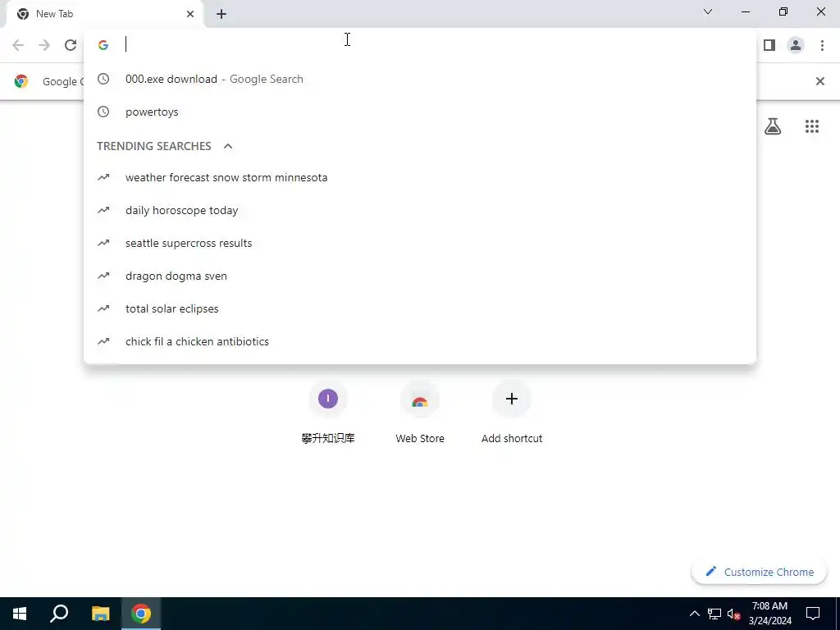Open the Google apps grid
Screen dimensions: 840x630
coord(812,126)
